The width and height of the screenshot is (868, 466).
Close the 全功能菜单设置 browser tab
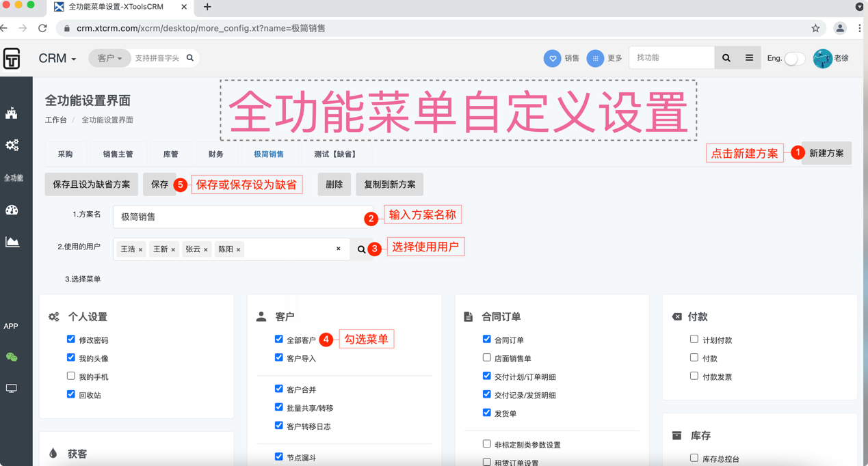tap(184, 7)
